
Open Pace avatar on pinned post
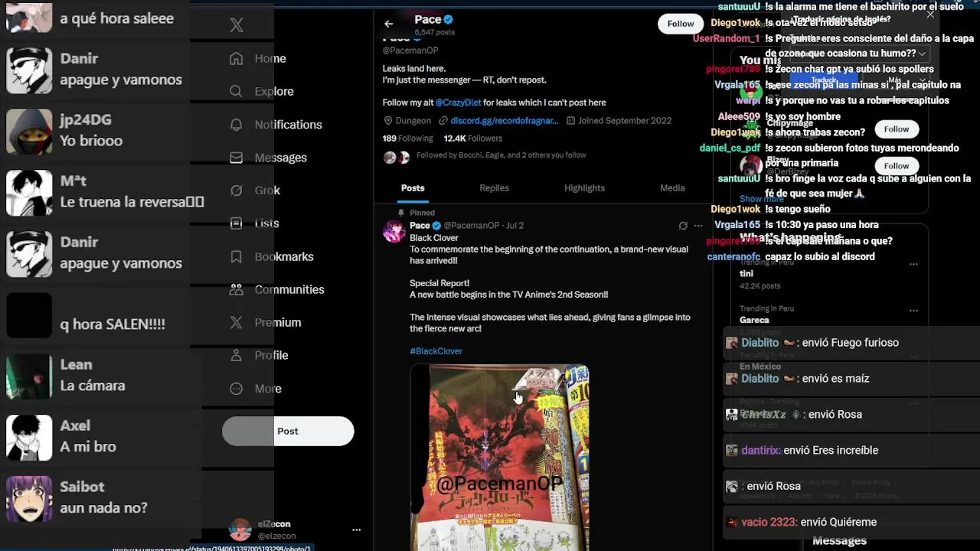pyautogui.click(x=394, y=232)
